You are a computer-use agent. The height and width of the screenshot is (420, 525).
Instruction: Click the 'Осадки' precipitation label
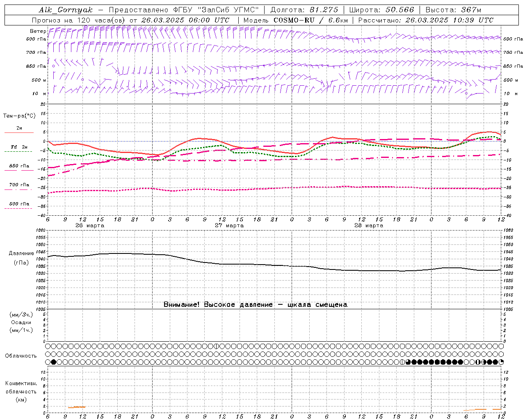[21, 322]
